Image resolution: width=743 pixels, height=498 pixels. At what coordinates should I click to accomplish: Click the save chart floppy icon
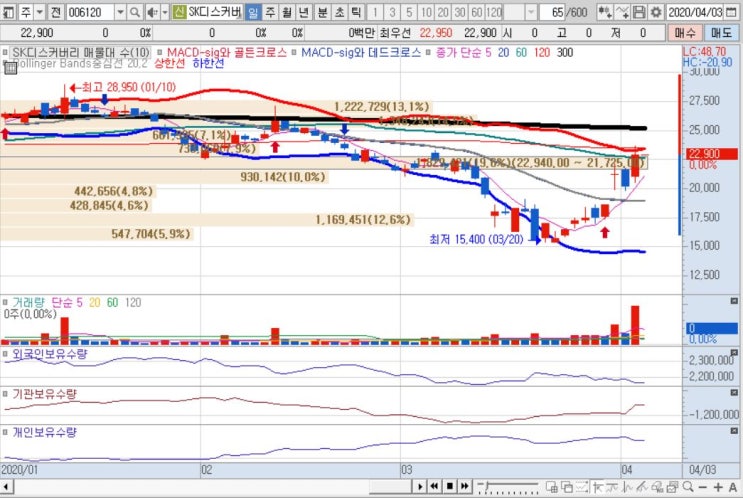pyautogui.click(x=639, y=12)
